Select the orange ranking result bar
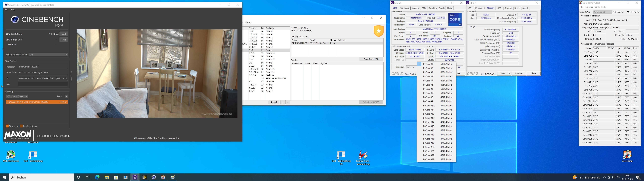Viewport: 644px width, 181px height. tap(37, 102)
